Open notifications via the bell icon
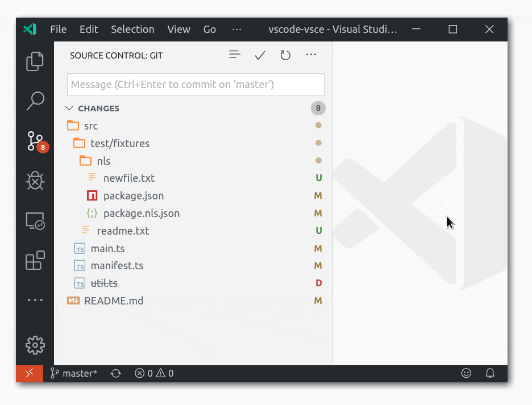Image resolution: width=532 pixels, height=405 pixels. (x=490, y=373)
